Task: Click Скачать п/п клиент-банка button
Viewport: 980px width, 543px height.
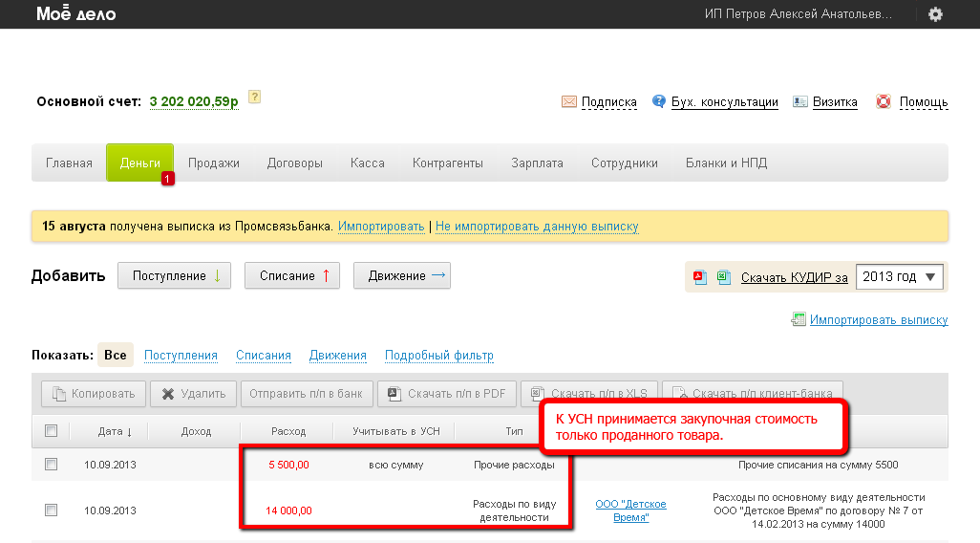Action: [x=753, y=391]
